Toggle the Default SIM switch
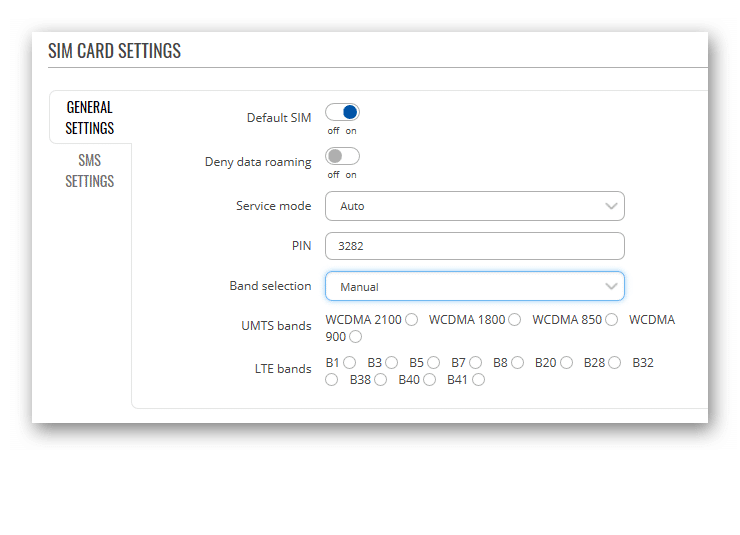 342,112
